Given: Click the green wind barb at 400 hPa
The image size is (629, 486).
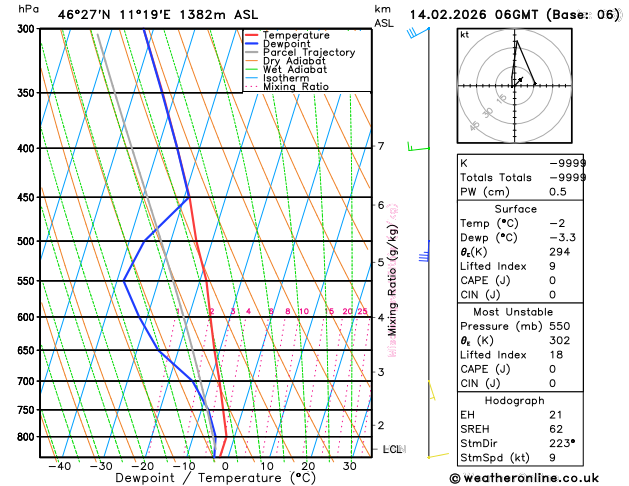Looking at the screenshot, I should pos(418,148).
